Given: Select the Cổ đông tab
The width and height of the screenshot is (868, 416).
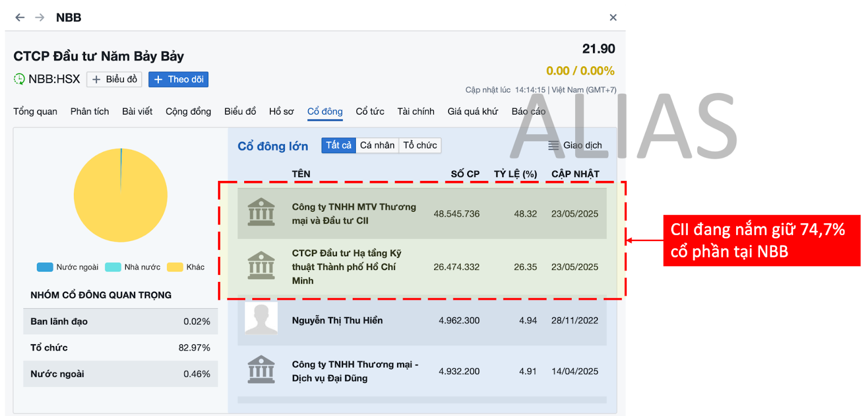Looking at the screenshot, I should point(325,111).
